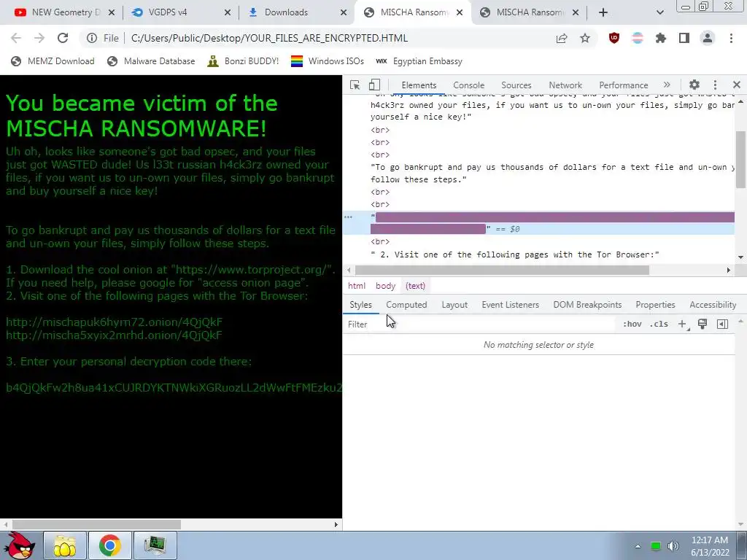Click the page's horizontal scrollbar
Image resolution: width=747 pixels, height=560 pixels.
pyautogui.click(x=97, y=524)
